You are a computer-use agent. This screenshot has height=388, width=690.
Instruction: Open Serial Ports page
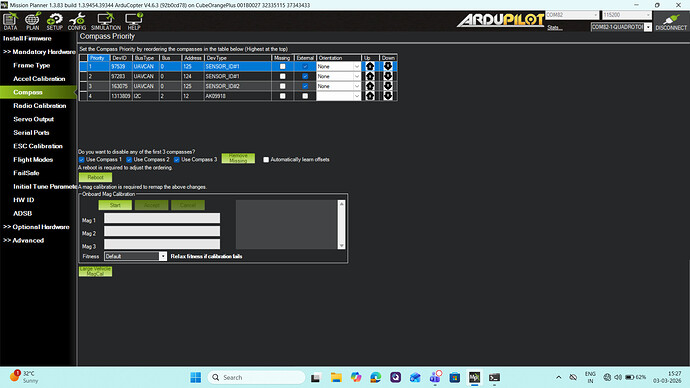coord(31,133)
